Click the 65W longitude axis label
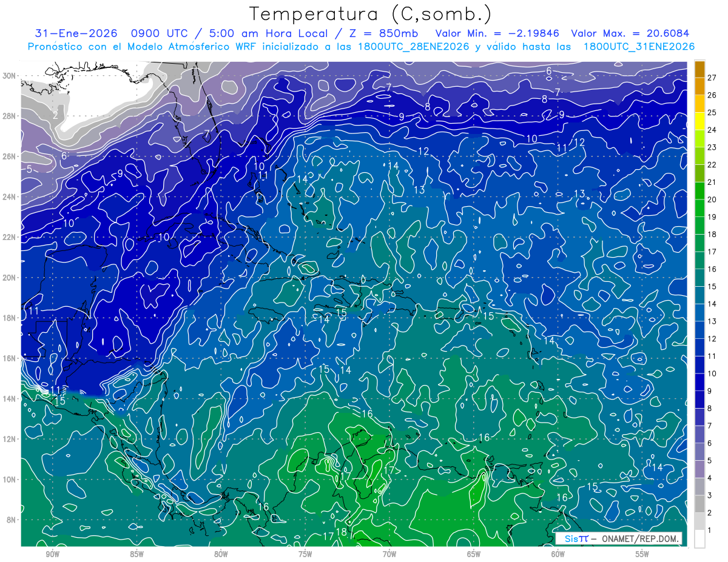 coord(474,555)
